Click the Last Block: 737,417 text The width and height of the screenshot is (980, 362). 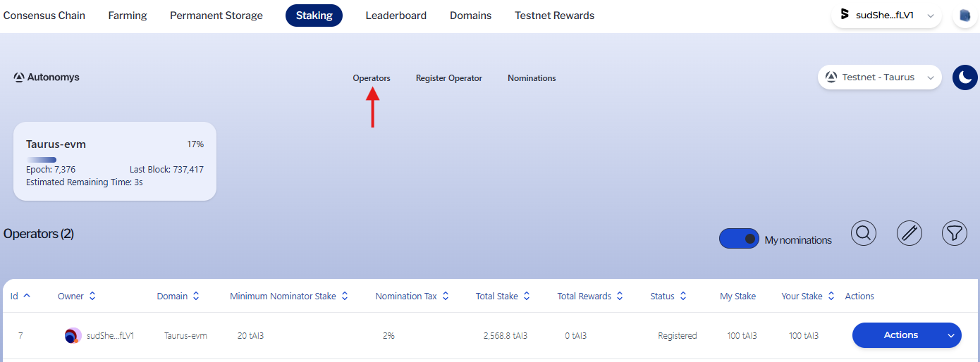pyautogui.click(x=166, y=170)
